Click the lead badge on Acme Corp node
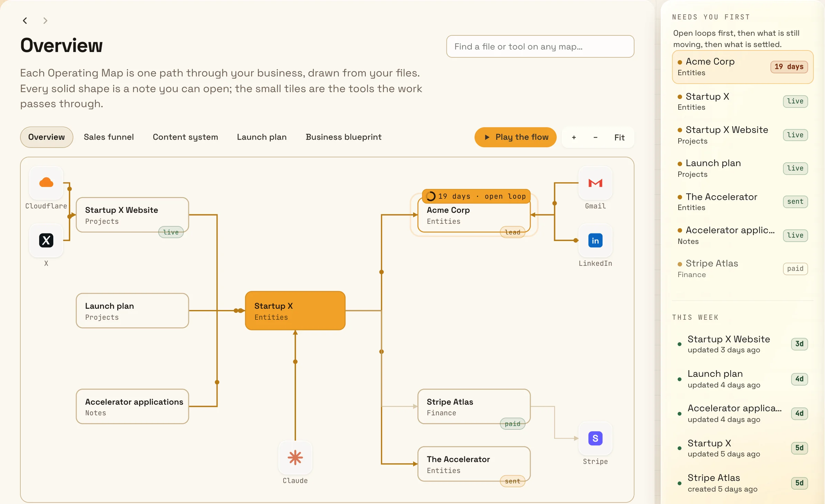 (513, 232)
